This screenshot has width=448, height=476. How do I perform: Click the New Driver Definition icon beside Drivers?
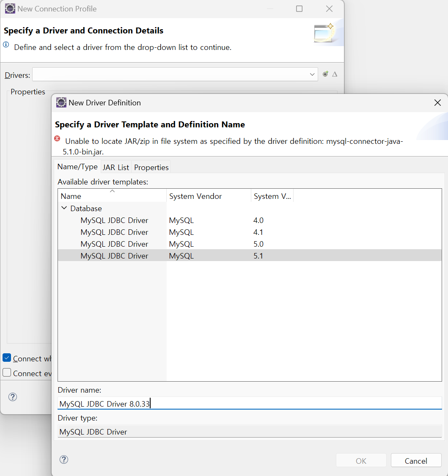(x=325, y=74)
